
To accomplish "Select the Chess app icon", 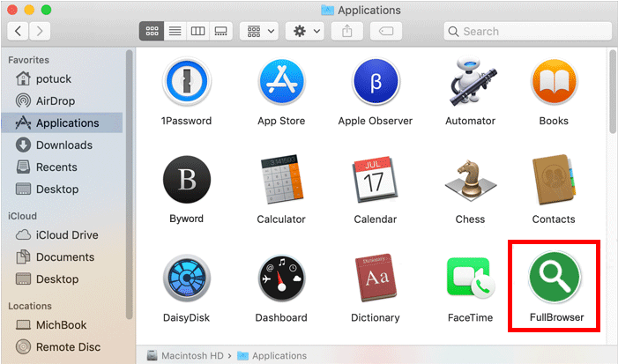I will (x=471, y=181).
